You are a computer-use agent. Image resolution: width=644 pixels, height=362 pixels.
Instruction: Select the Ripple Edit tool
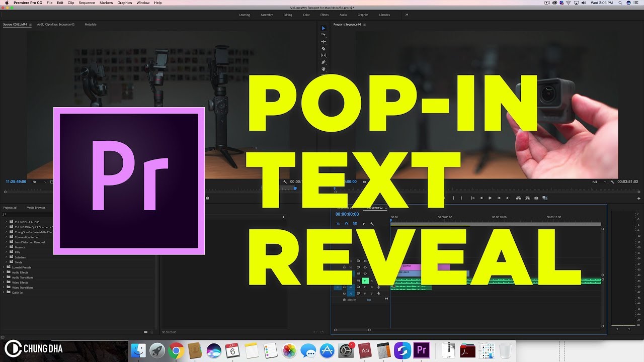[x=324, y=42]
